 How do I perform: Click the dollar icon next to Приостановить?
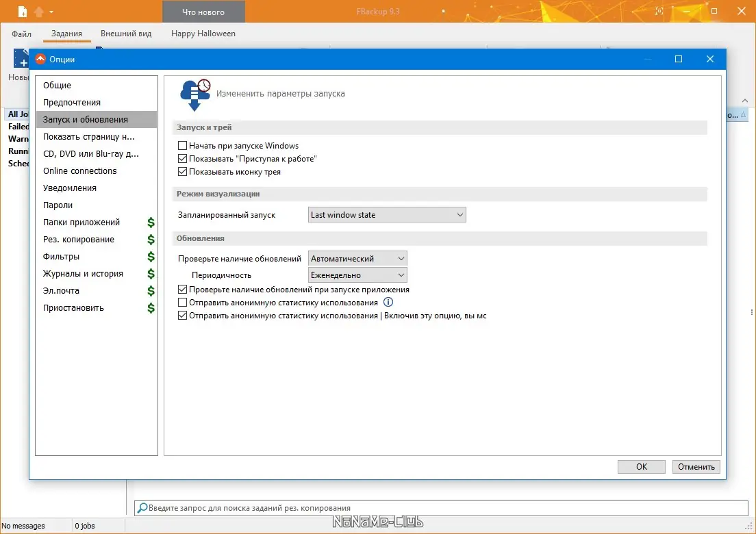coord(151,308)
